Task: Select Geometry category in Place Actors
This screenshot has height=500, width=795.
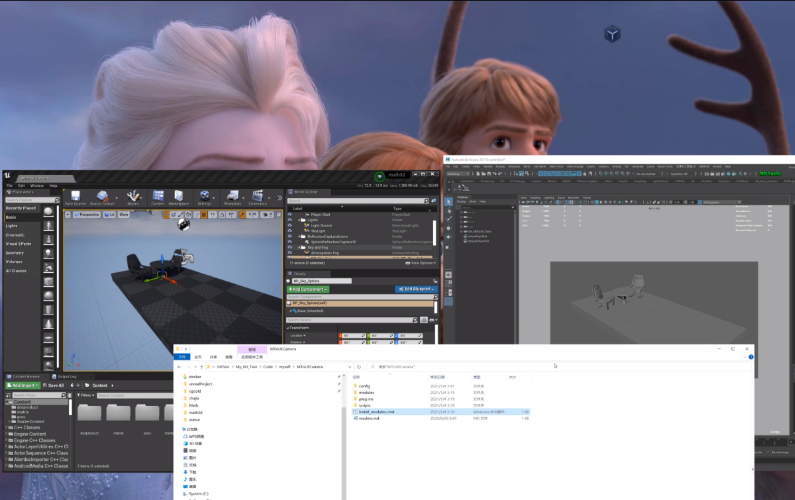Action: pyautogui.click(x=15, y=253)
